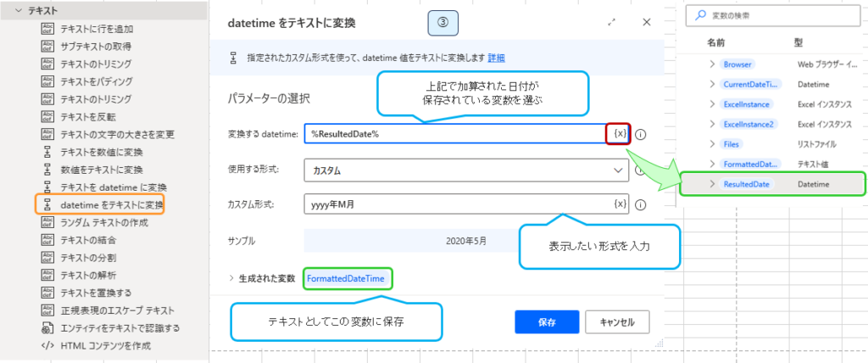
Task: Click the icon beside テキストを置換する
Action: [x=48, y=292]
